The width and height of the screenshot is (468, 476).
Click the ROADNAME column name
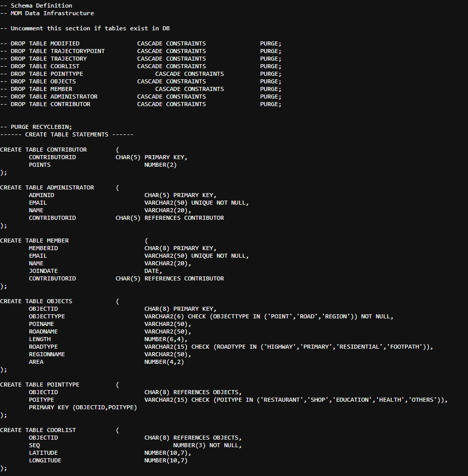click(43, 332)
